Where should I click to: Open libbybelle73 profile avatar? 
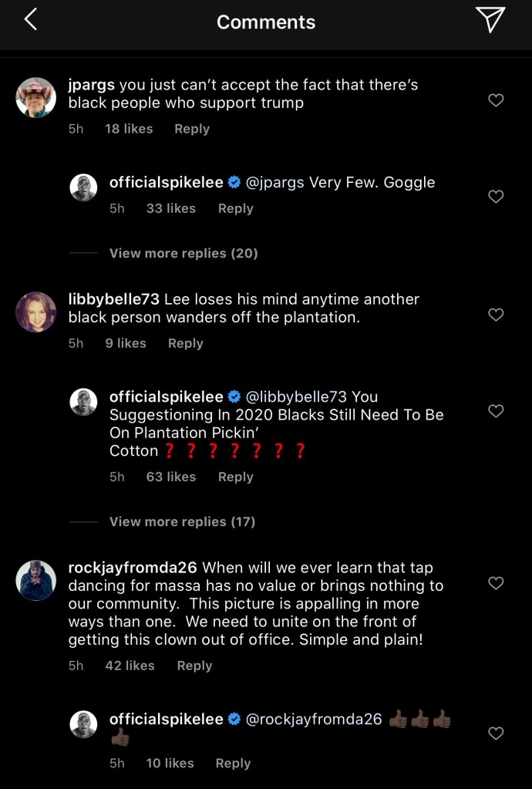36,312
